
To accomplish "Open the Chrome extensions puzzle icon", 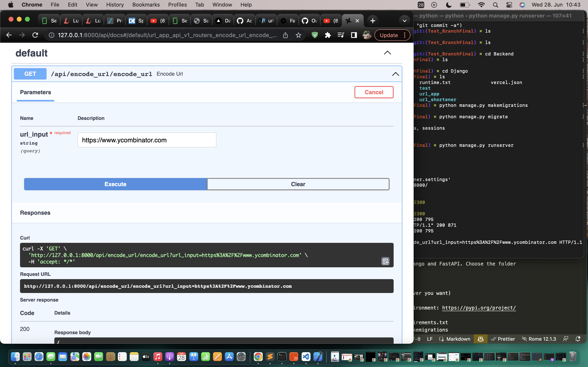I will pyautogui.click(x=328, y=35).
